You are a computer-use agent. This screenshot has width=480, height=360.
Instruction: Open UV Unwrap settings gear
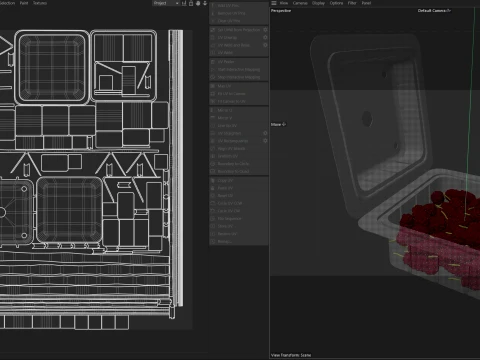[265, 37]
